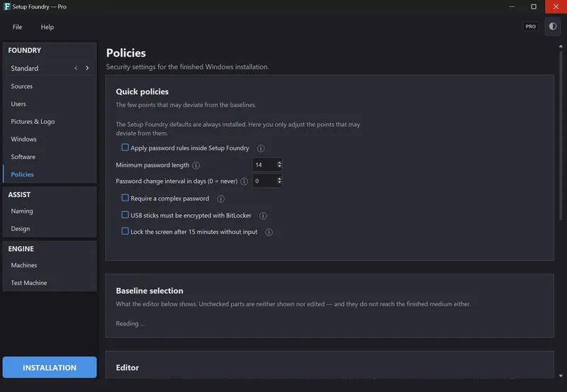The height and width of the screenshot is (392, 567).
Task: Minimize the Setup Foundry window
Action: click(x=512, y=6)
